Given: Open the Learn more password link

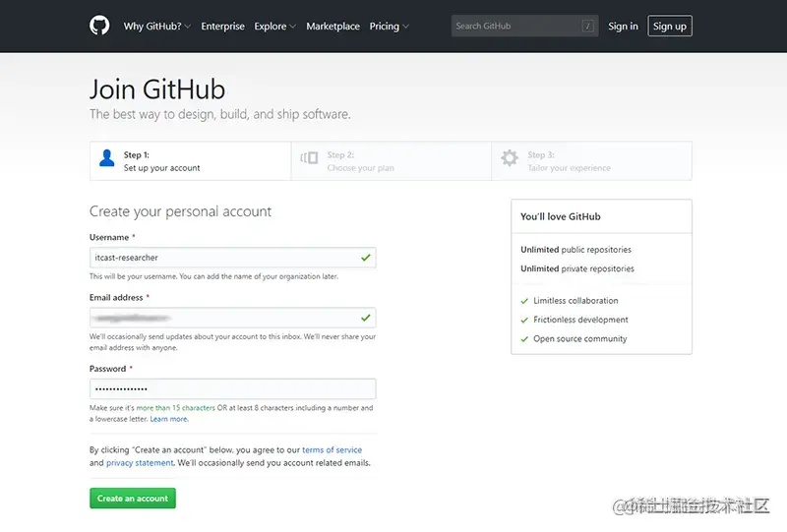Looking at the screenshot, I should click(169, 419).
